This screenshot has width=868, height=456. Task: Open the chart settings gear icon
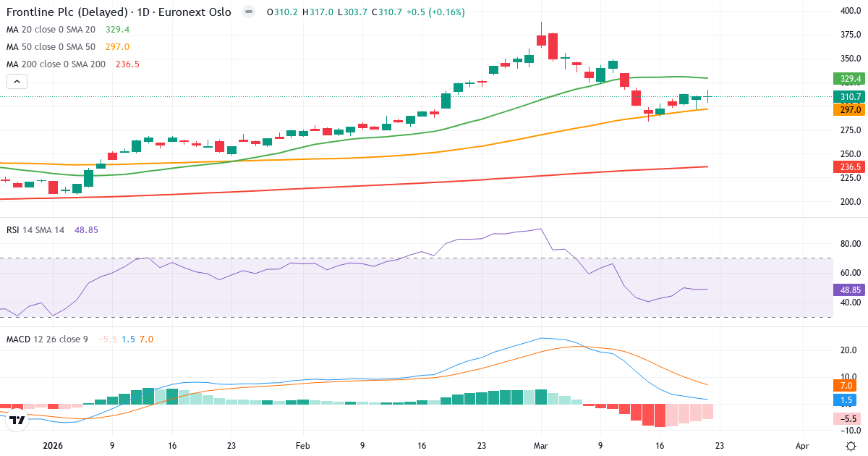click(x=852, y=447)
